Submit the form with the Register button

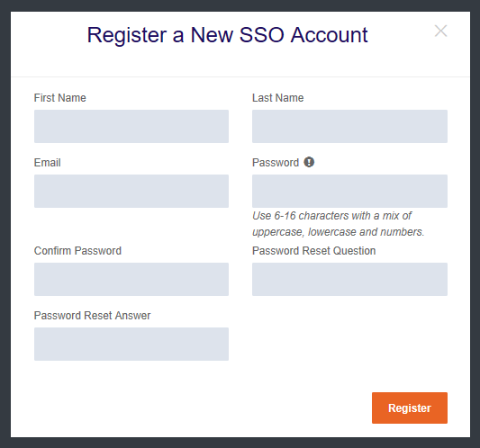point(410,408)
